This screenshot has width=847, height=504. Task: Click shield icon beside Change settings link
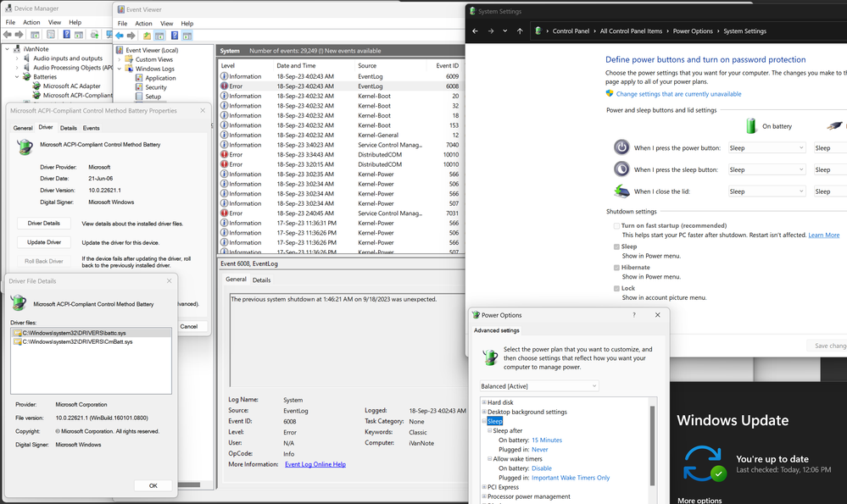point(610,93)
